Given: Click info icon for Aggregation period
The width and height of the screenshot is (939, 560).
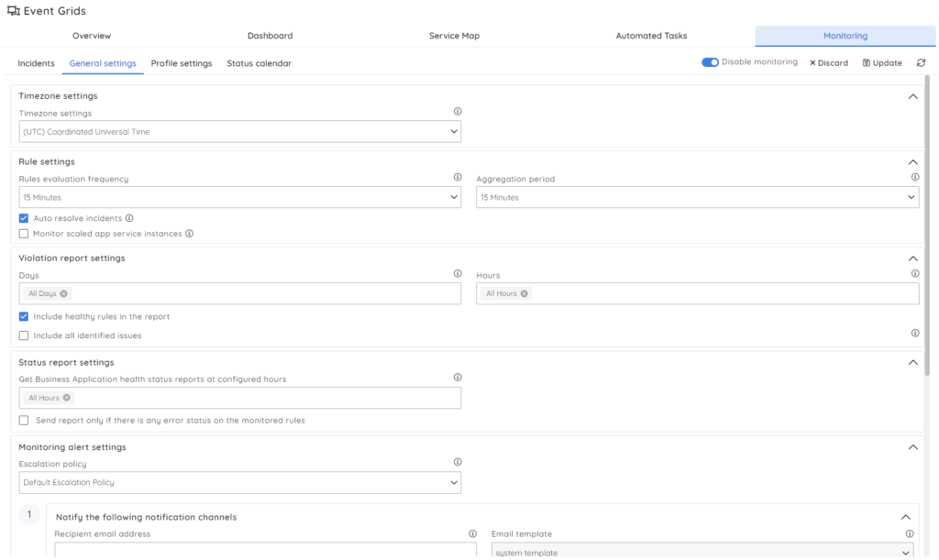Looking at the screenshot, I should tap(914, 178).
